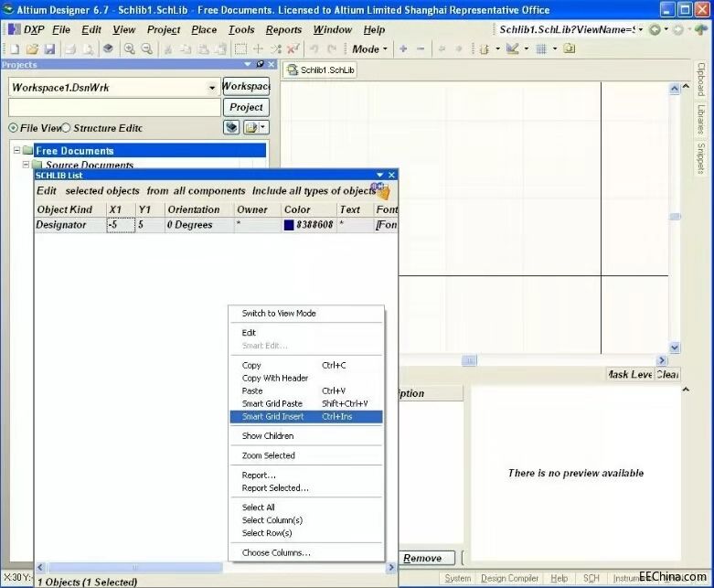Select the Structure Editor radio button
The width and height of the screenshot is (714, 588).
click(66, 128)
